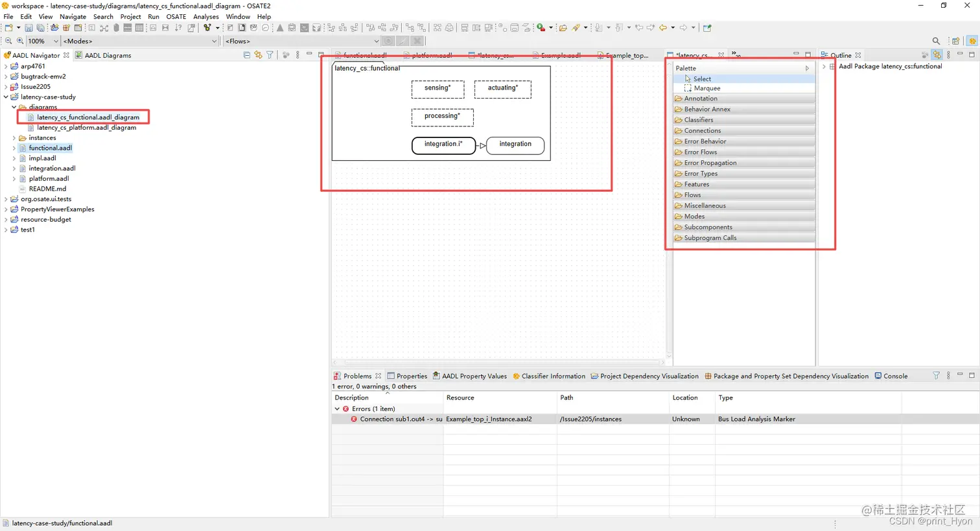
Task: Click the Zoom Out magnifier icon
Action: click(x=8, y=41)
